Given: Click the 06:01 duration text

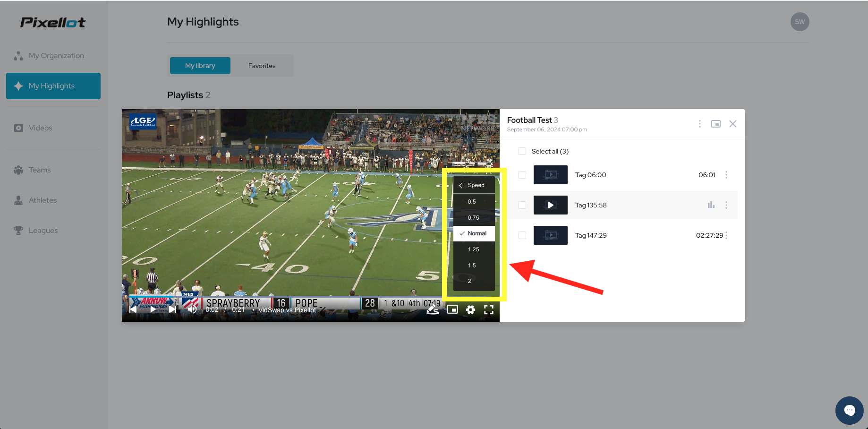Looking at the screenshot, I should 707,175.
